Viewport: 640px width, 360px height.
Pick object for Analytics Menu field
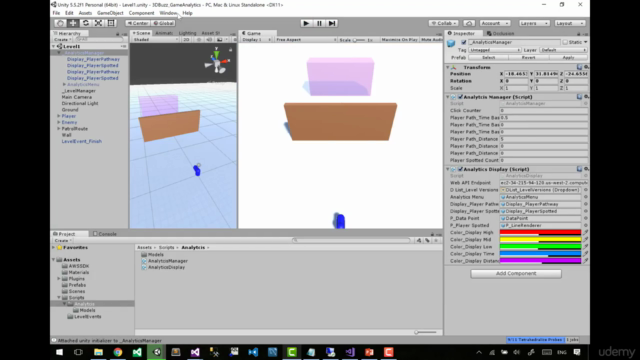click(x=586, y=197)
